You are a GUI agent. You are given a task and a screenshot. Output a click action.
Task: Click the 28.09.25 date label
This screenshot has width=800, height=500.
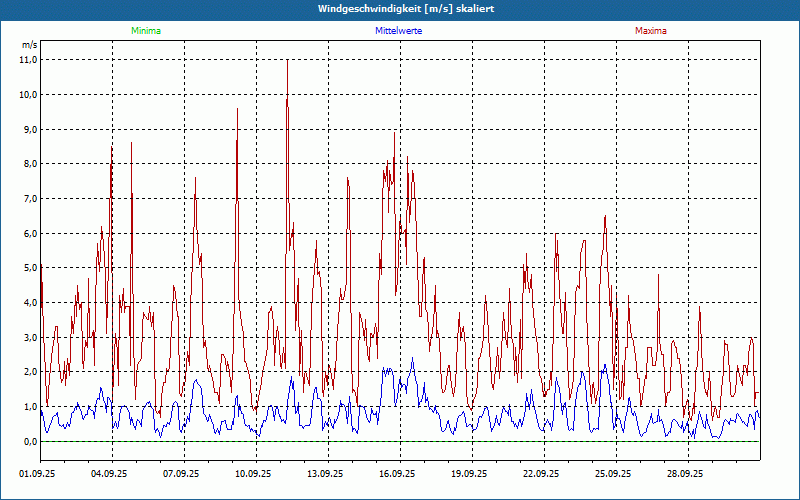click(684, 474)
